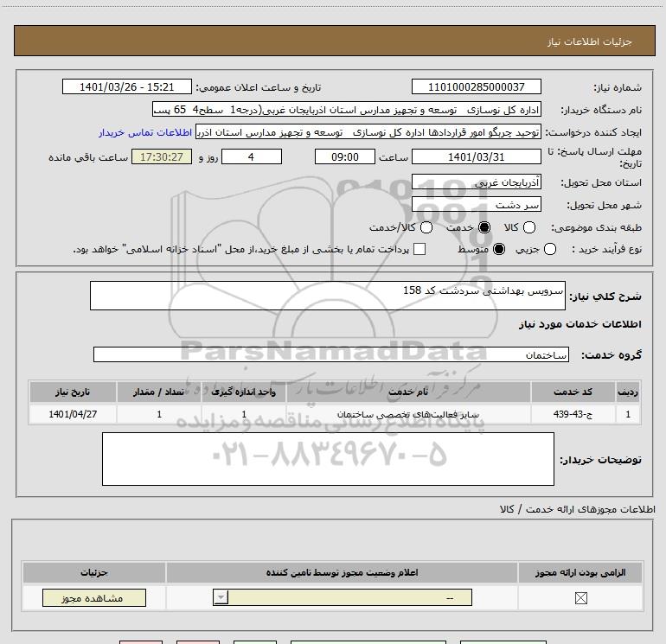The image size is (666, 644).
Task: Toggle the الزامی بودن ارائه مجوز checkbox
Action: [x=580, y=598]
